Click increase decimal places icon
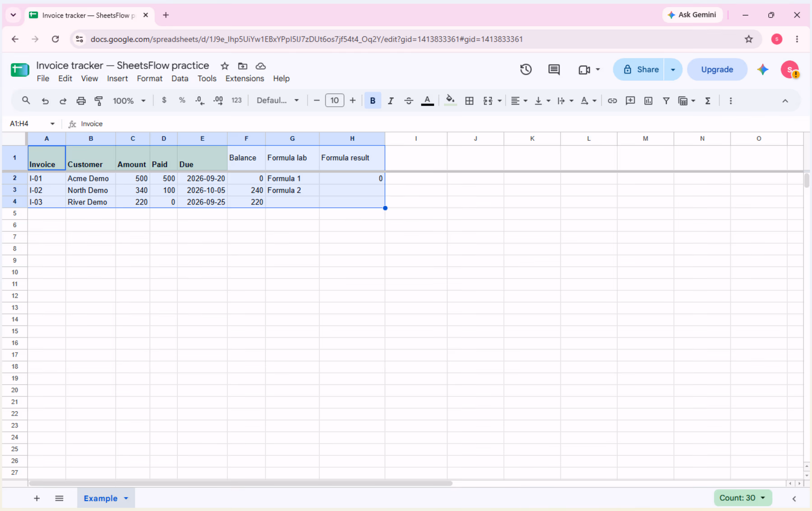The height and width of the screenshot is (511, 812). pyautogui.click(x=218, y=101)
